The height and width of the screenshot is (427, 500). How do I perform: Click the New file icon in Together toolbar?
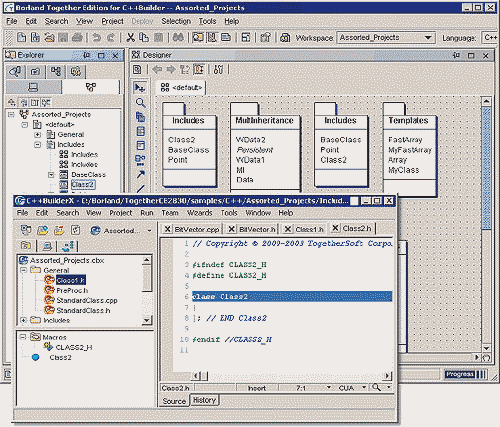(x=21, y=37)
